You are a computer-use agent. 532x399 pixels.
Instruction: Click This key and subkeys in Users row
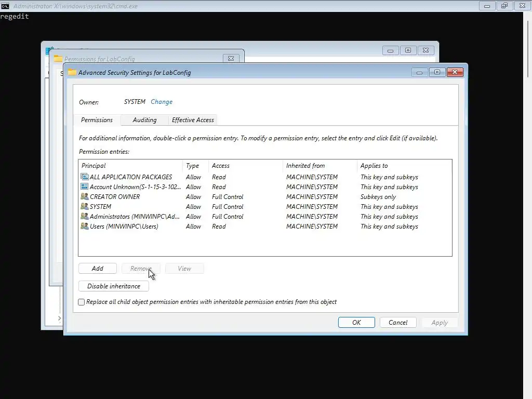[389, 227]
